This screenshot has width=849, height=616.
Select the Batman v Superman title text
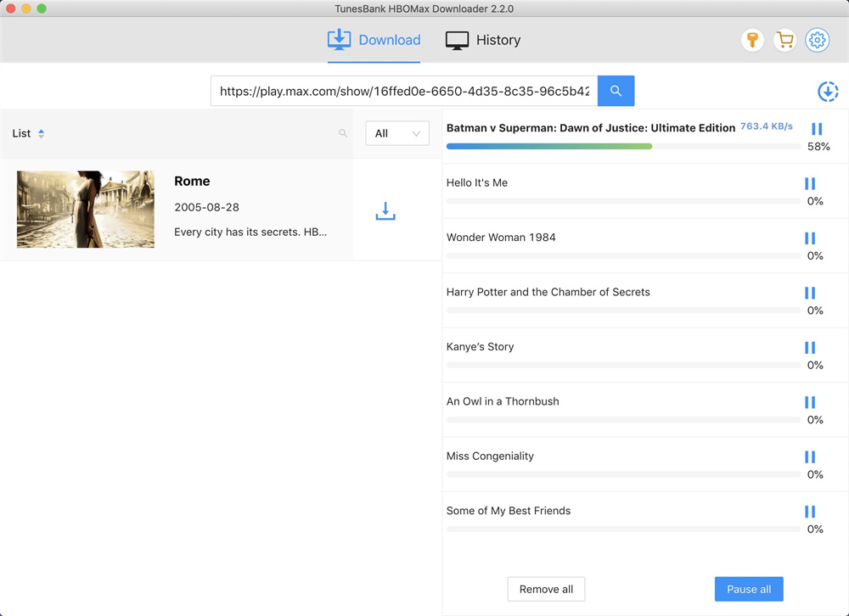click(591, 128)
